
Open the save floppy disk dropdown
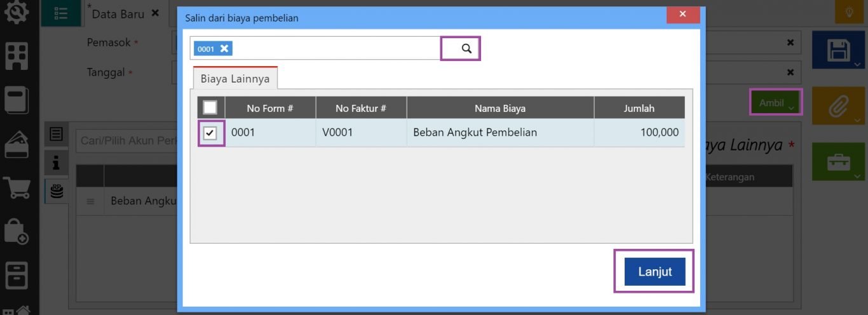tap(838, 50)
